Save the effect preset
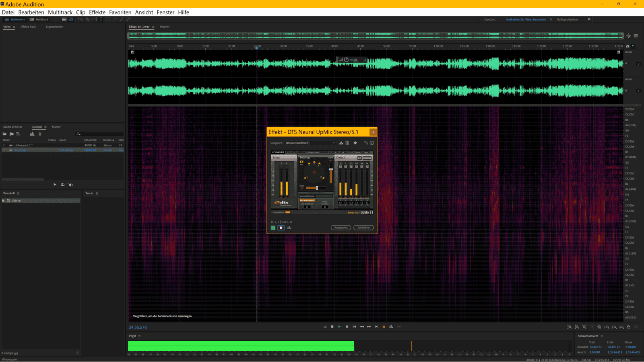 pos(341,143)
